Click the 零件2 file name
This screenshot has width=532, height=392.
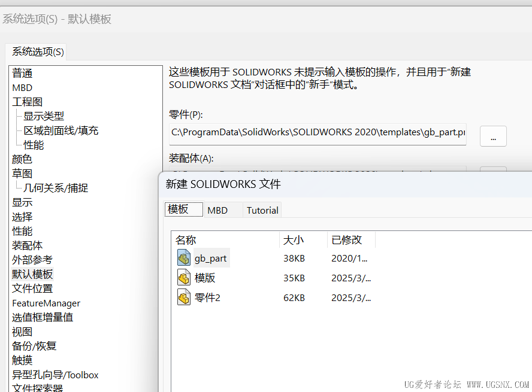coord(208,297)
